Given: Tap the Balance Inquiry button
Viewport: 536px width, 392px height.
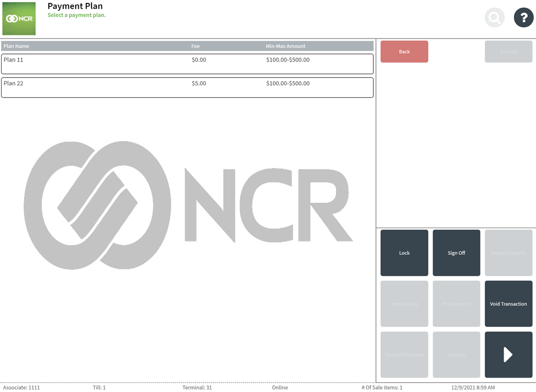Looking at the screenshot, I should coord(508,253).
